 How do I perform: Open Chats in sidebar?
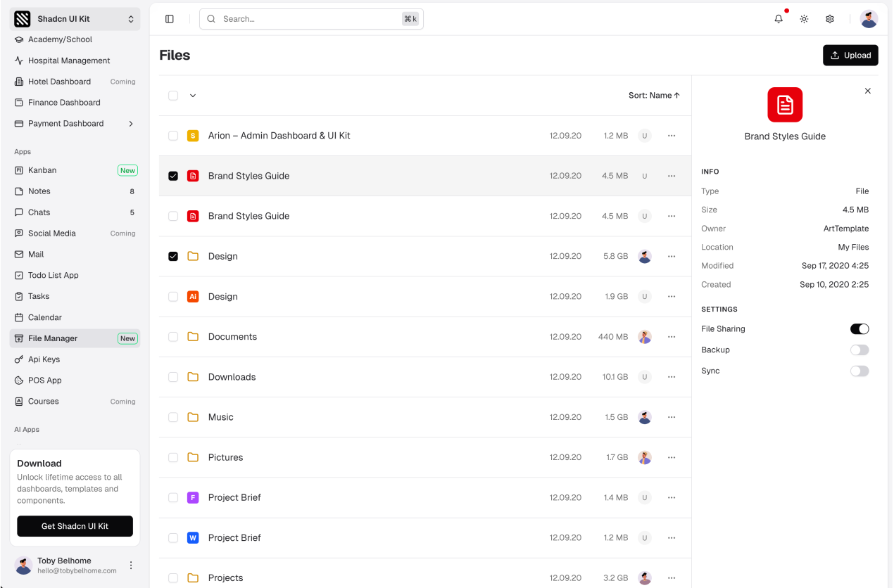[x=75, y=212]
